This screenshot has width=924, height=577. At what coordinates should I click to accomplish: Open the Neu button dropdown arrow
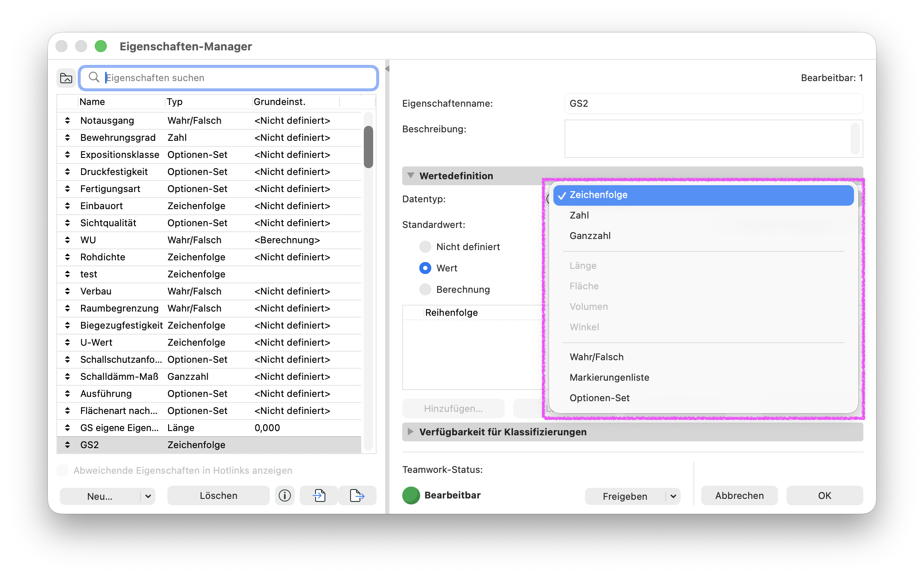pos(148,496)
